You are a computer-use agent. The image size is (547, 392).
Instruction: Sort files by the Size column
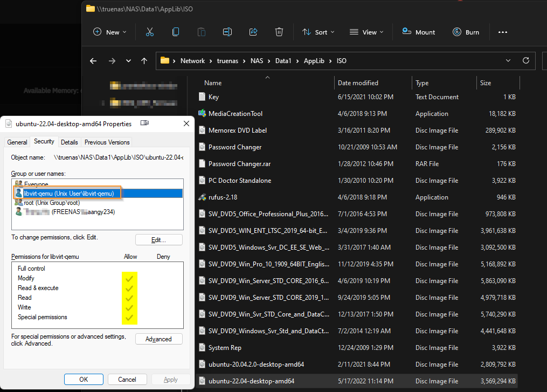tap(486, 83)
